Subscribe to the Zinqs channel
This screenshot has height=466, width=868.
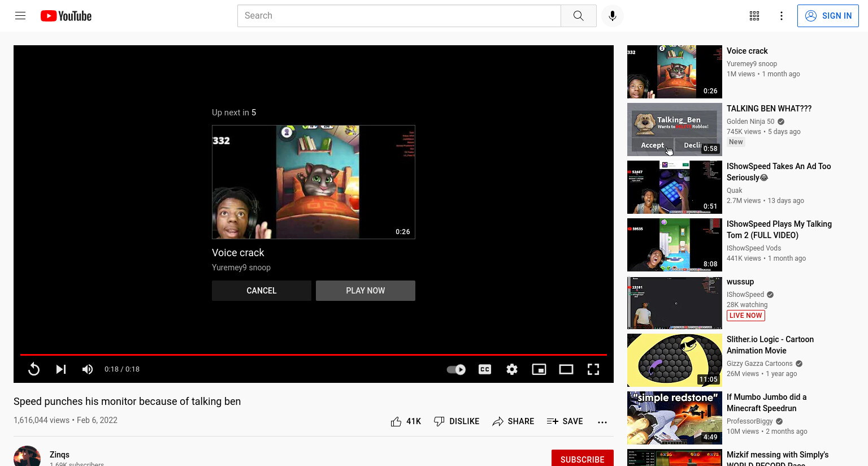583,459
